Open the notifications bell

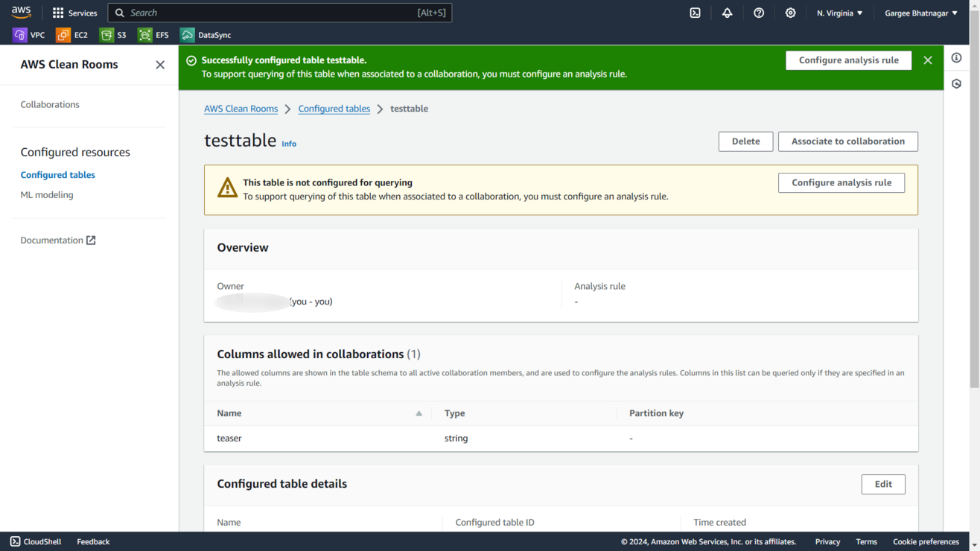coord(727,13)
